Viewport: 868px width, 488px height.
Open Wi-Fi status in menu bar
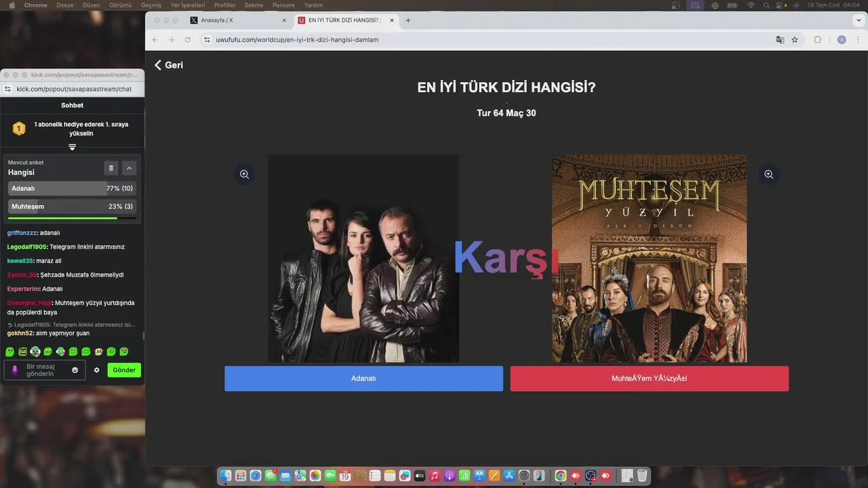[x=751, y=5]
